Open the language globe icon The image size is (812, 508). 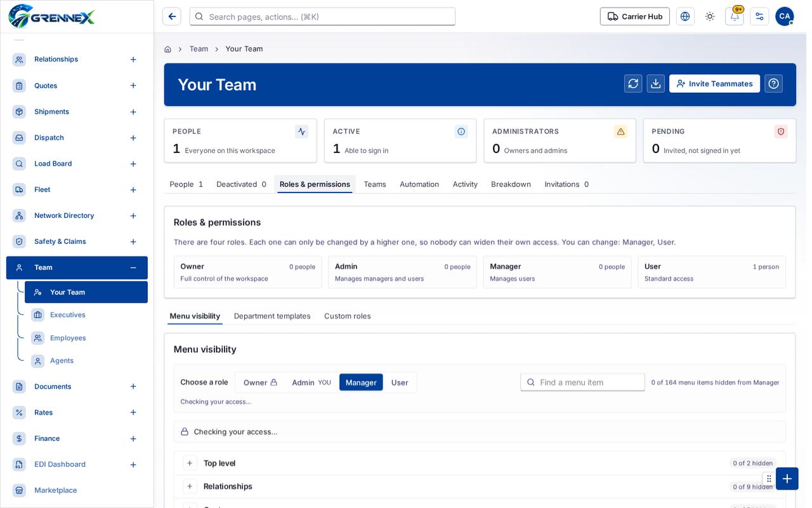point(685,17)
